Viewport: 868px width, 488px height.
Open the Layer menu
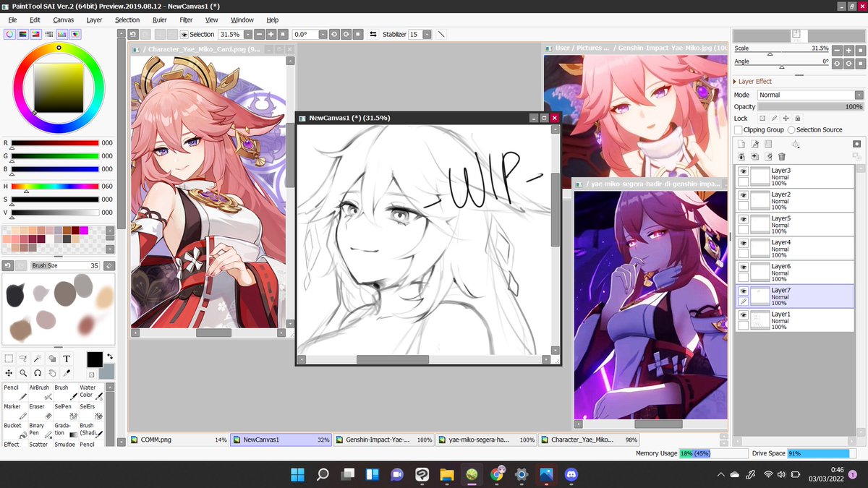(x=94, y=20)
